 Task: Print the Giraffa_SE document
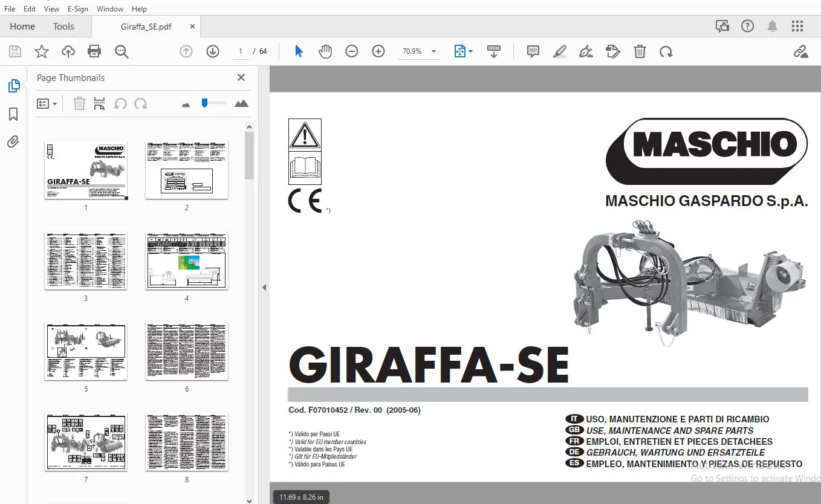94,52
